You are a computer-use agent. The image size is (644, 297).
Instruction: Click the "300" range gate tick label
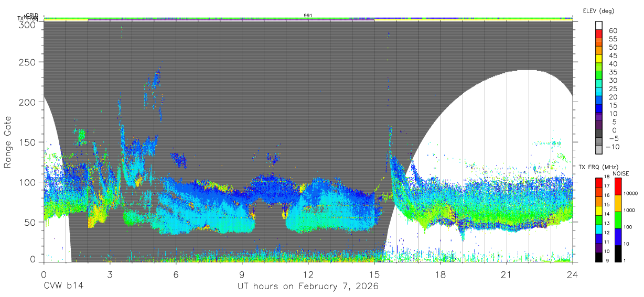[28, 25]
